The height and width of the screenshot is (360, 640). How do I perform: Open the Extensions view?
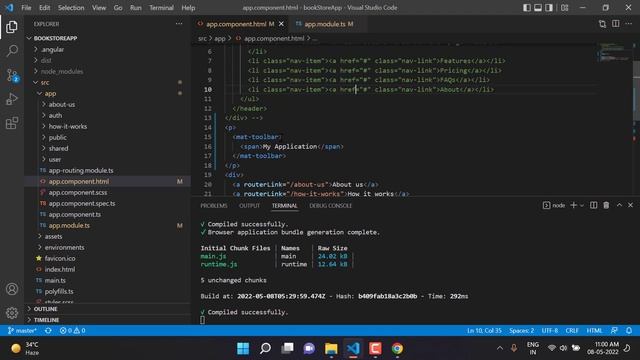coord(12,123)
